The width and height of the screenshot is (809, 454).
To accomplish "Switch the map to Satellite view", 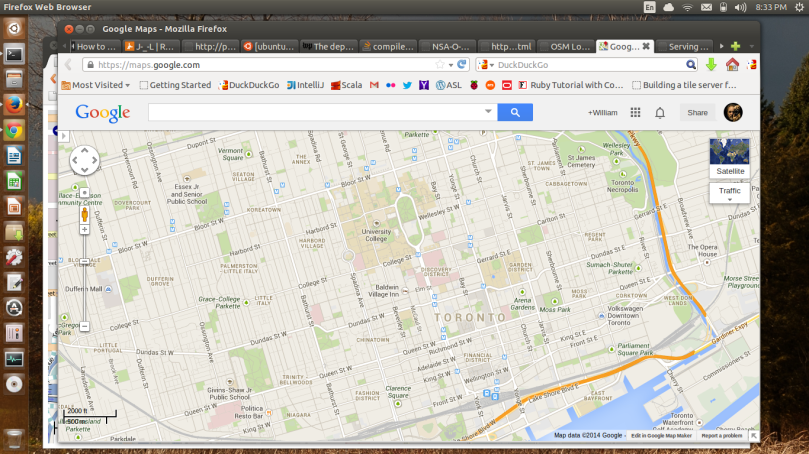I will click(x=730, y=157).
